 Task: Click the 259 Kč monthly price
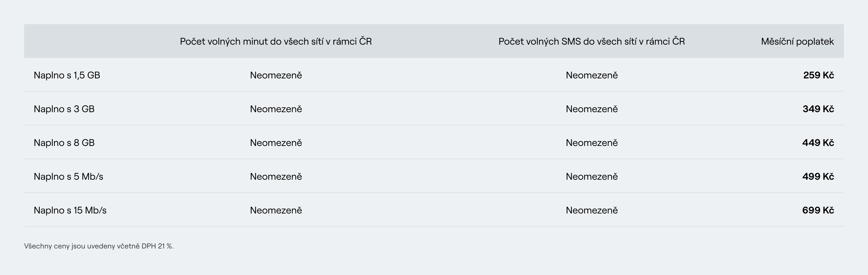tap(819, 75)
